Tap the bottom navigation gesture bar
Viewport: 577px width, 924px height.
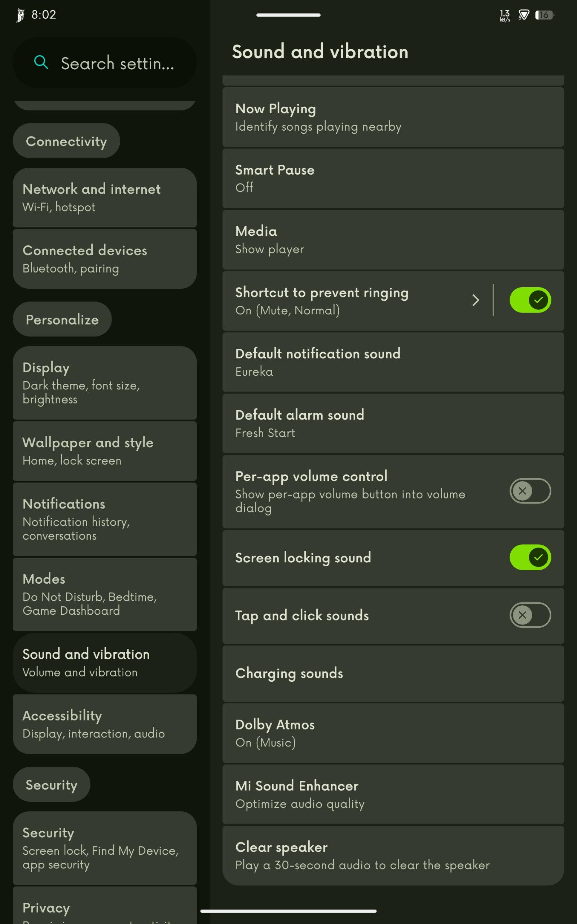point(288,911)
